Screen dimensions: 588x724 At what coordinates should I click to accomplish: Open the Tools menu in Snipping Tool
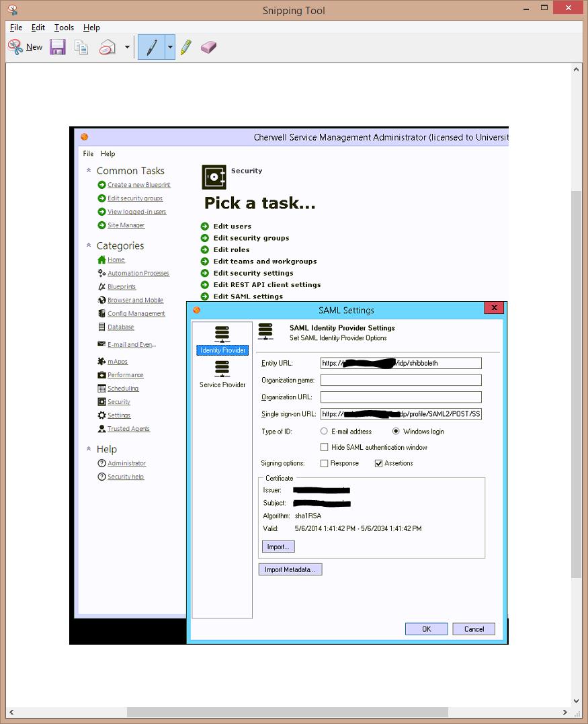64,28
